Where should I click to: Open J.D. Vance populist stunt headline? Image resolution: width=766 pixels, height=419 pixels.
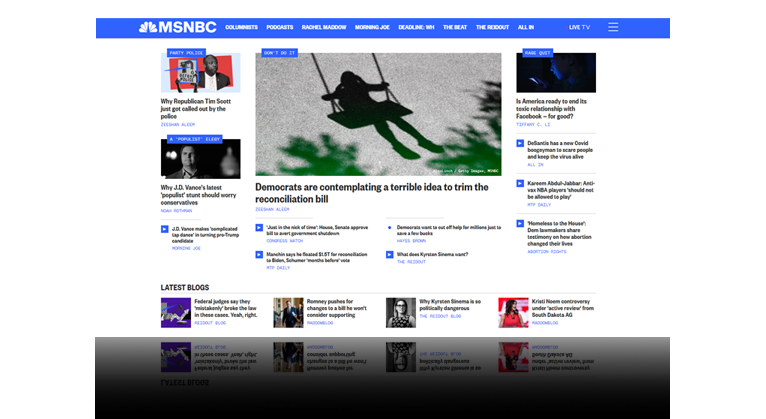click(x=198, y=195)
